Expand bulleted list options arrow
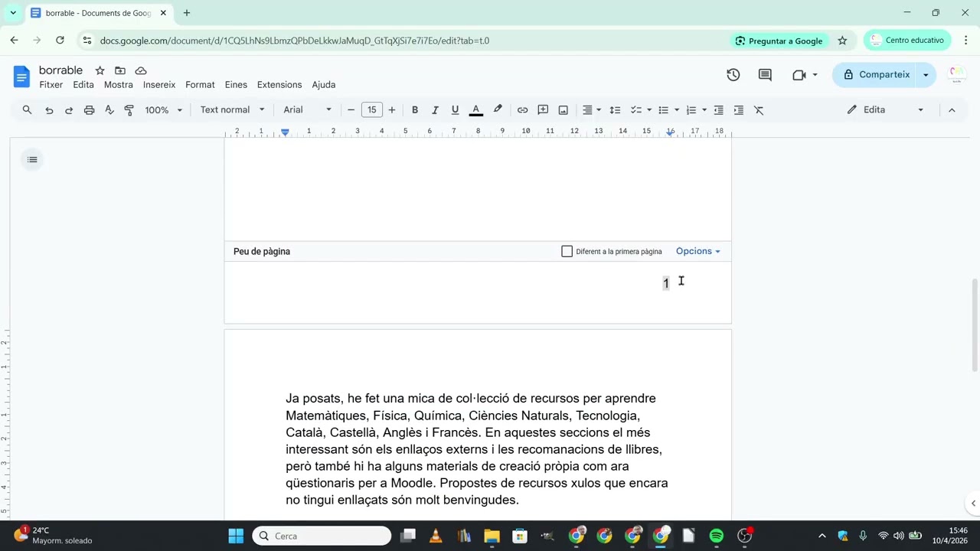 (677, 110)
